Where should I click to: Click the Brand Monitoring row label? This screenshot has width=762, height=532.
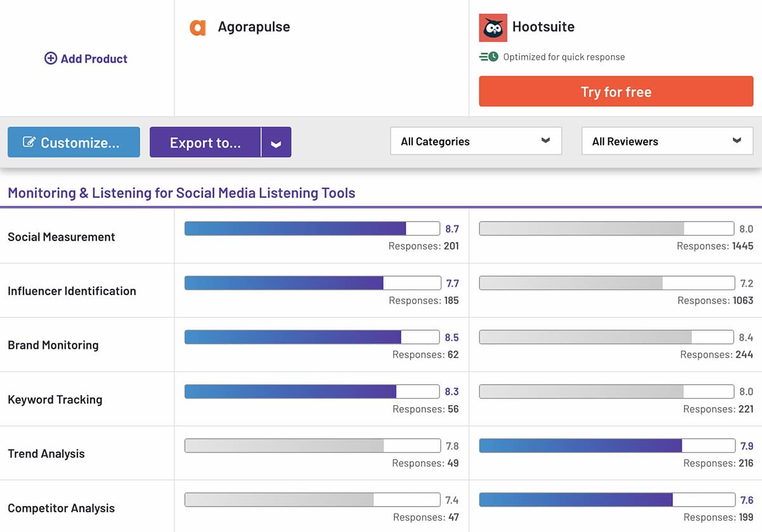click(53, 345)
